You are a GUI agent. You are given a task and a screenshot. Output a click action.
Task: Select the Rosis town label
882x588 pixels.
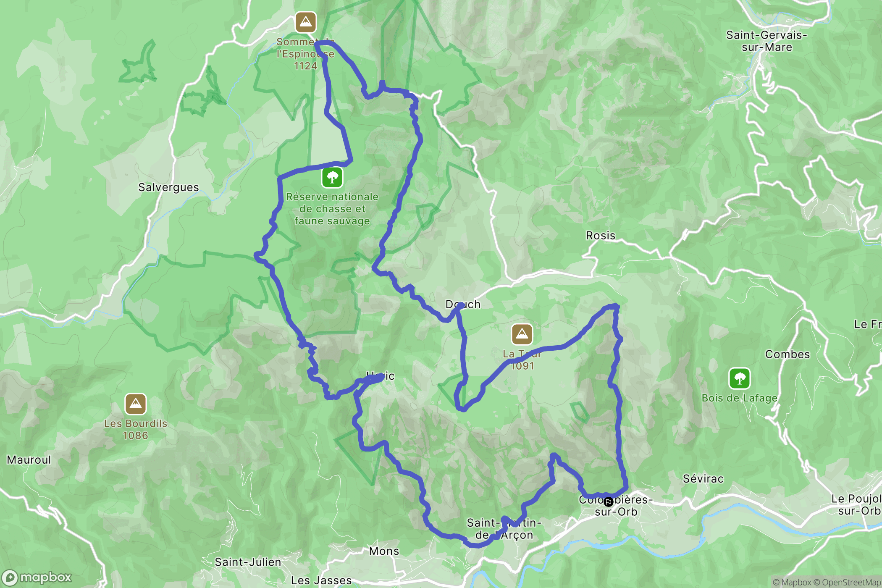(601, 236)
